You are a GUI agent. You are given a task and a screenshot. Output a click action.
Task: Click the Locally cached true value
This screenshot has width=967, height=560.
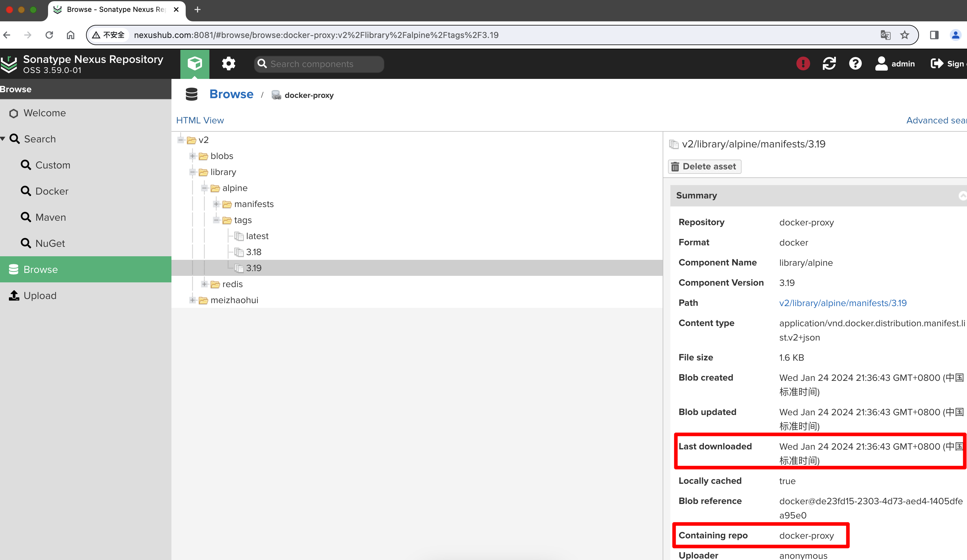[x=787, y=481]
